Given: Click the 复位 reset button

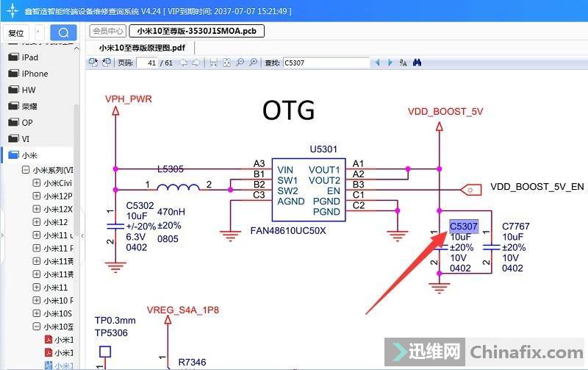Looking at the screenshot, I should [x=16, y=32].
